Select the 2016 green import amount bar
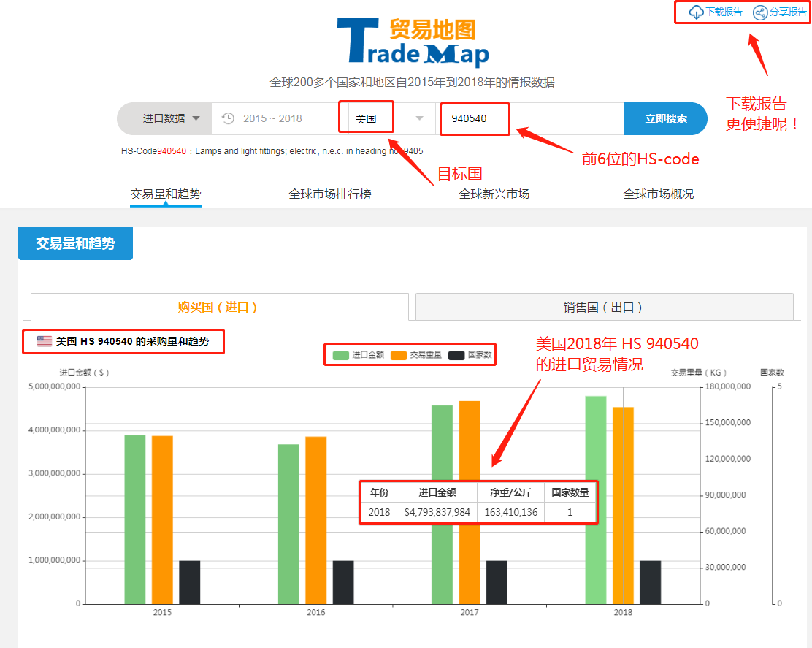 click(x=288, y=525)
